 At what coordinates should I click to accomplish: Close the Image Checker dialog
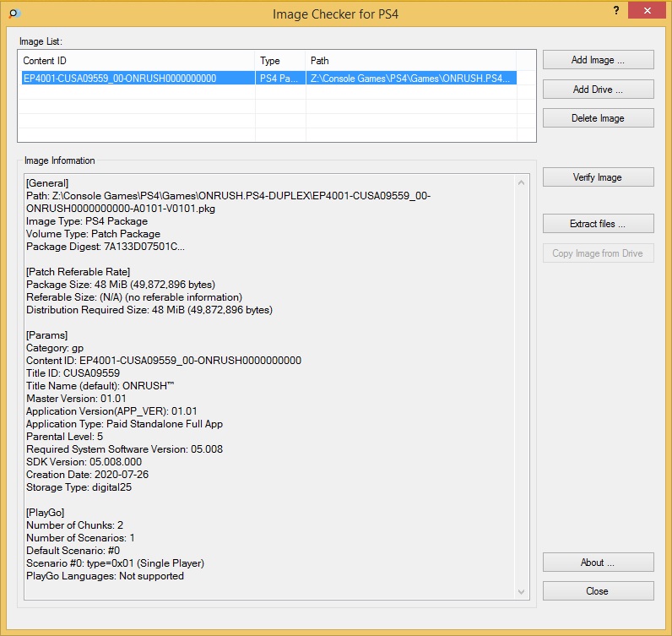point(598,591)
